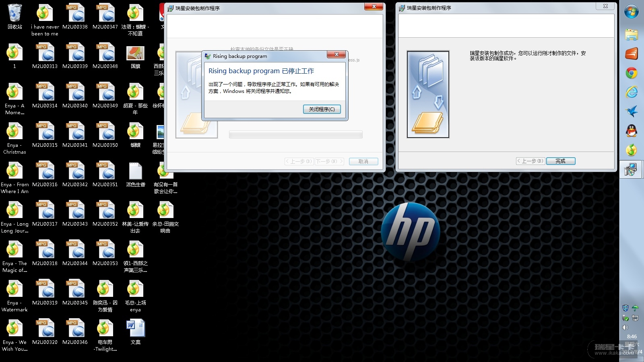Open the Windows Start orb

(632, 12)
